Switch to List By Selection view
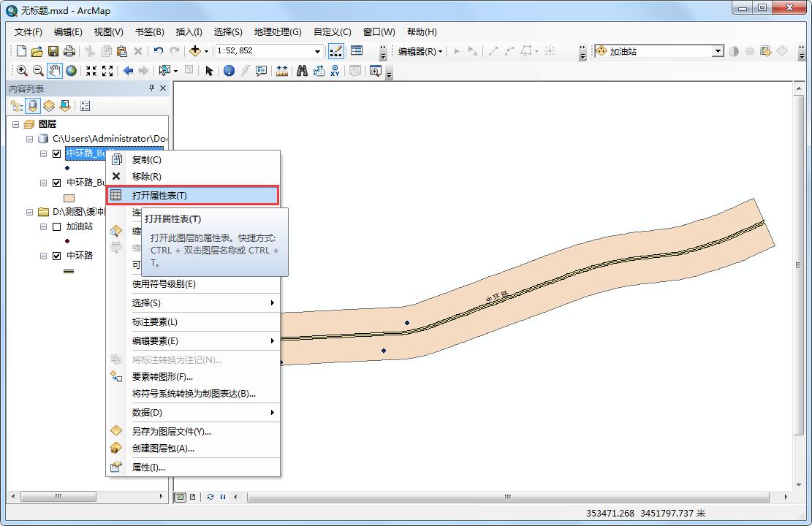The image size is (812, 526). tap(65, 106)
